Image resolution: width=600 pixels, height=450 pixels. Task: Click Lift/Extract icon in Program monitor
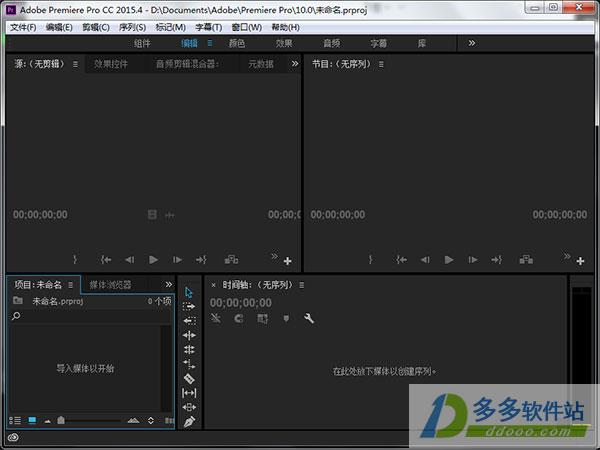pos(526,260)
